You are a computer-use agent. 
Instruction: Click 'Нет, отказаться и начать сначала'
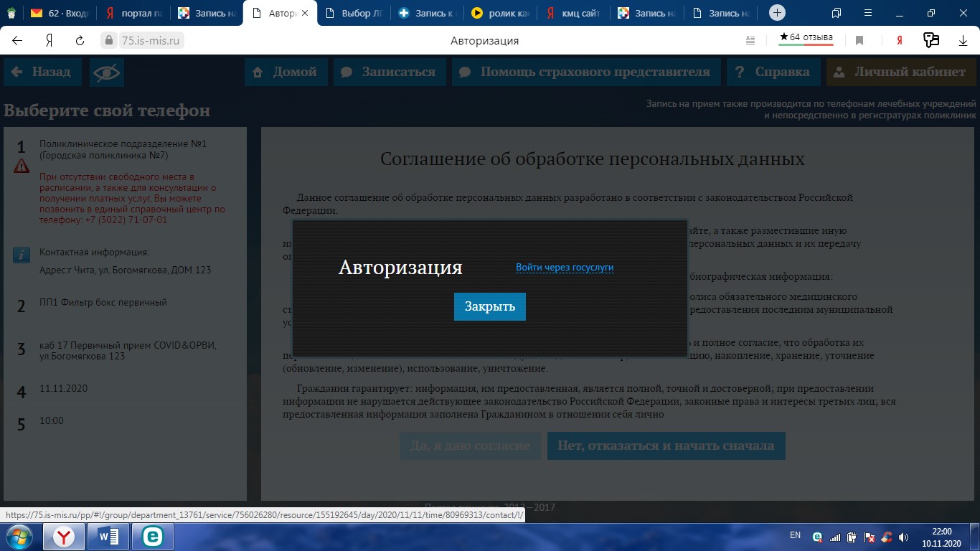click(665, 446)
